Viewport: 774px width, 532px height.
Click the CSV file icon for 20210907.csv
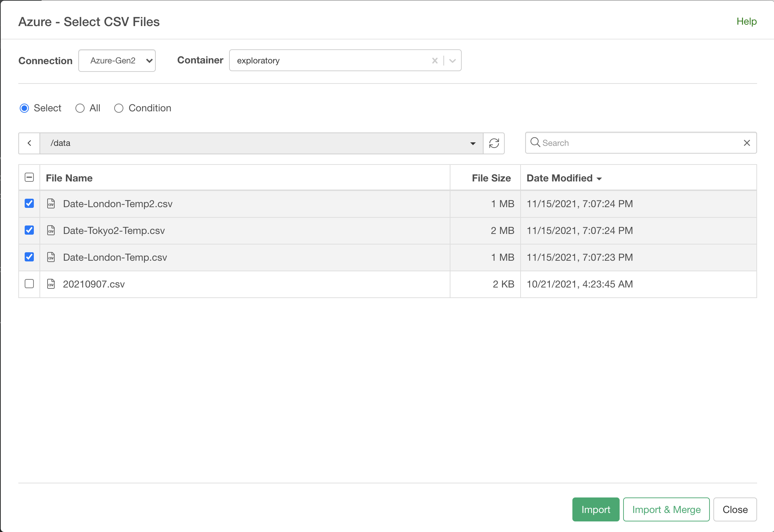pos(51,284)
